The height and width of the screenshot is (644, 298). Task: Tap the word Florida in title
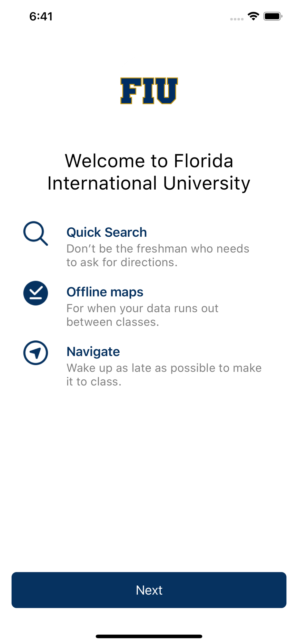tap(204, 161)
